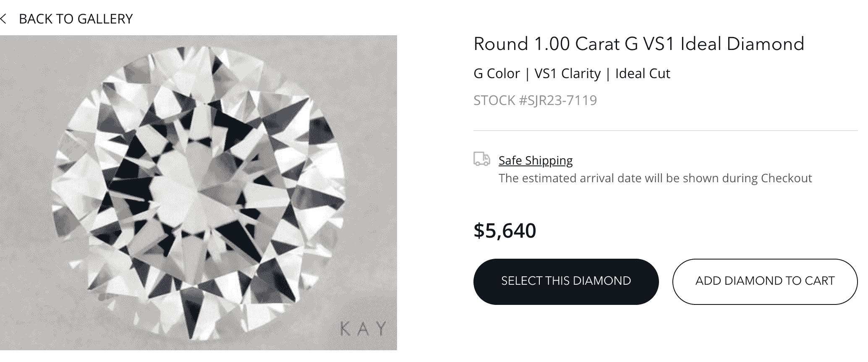Click the VS1 Clarity specification text

pyautogui.click(x=567, y=73)
